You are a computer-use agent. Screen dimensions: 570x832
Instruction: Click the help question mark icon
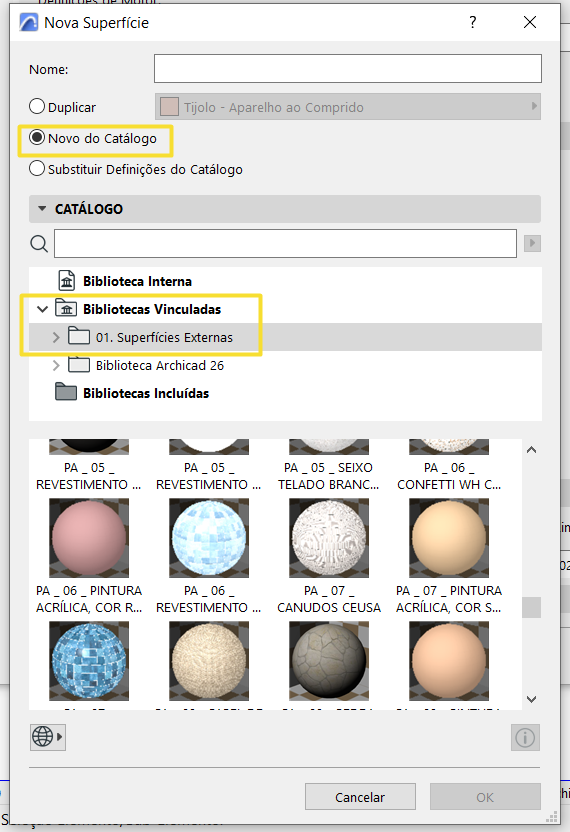[x=472, y=22]
